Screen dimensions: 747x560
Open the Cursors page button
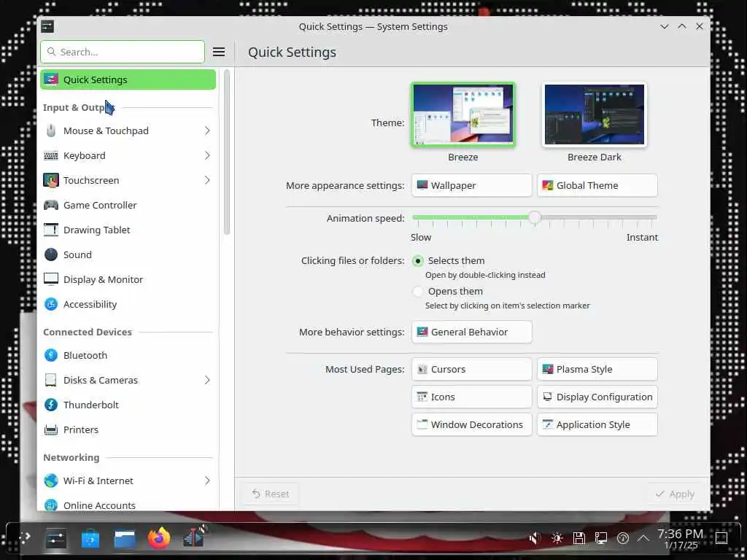472,369
